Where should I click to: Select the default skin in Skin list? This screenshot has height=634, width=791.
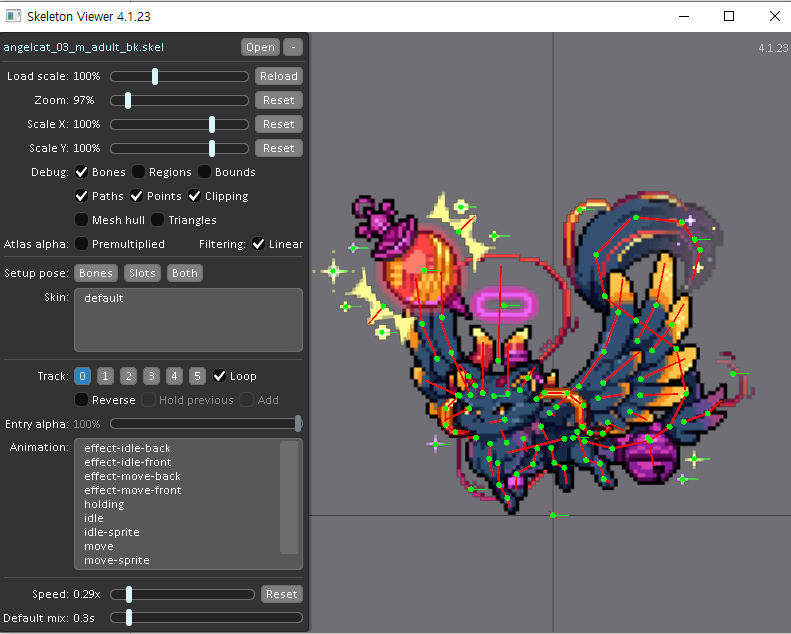(x=104, y=298)
